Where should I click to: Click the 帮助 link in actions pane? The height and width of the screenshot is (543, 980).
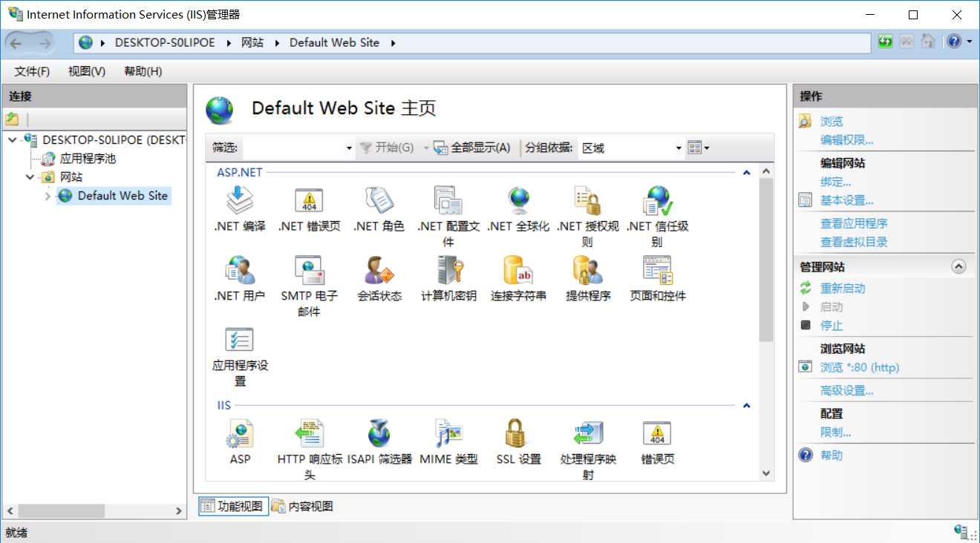(x=832, y=455)
